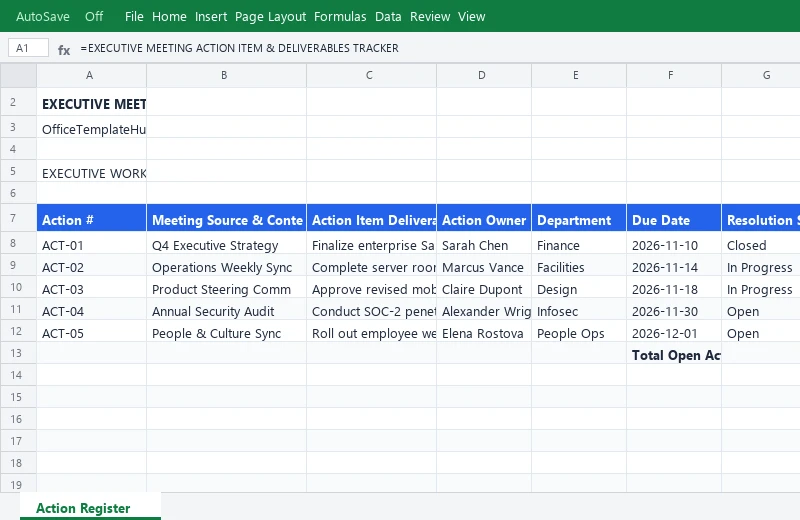Open the File menu
This screenshot has height=520, width=800.
pos(134,16)
